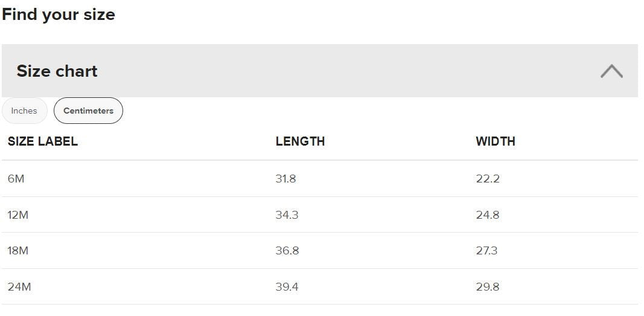Click the Find your size heading

pos(59,15)
